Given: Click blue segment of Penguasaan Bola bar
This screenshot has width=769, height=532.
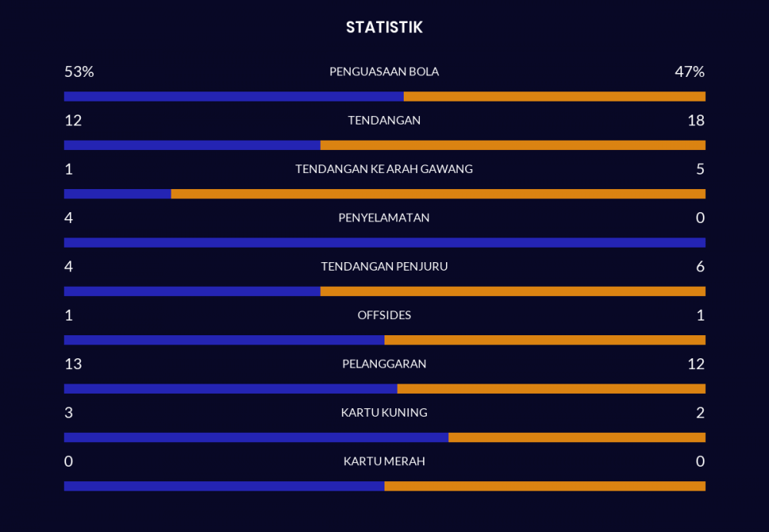Looking at the screenshot, I should pyautogui.click(x=234, y=97).
